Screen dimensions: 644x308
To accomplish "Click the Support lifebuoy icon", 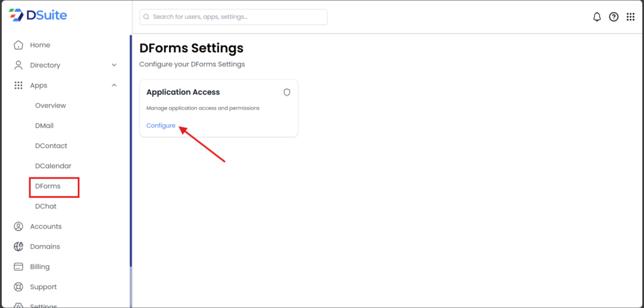I will coord(18,287).
